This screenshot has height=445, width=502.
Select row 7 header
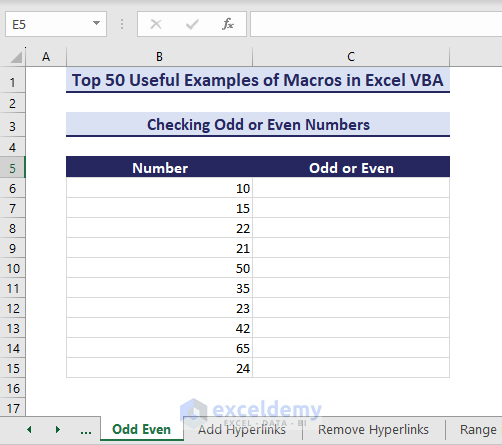point(12,209)
